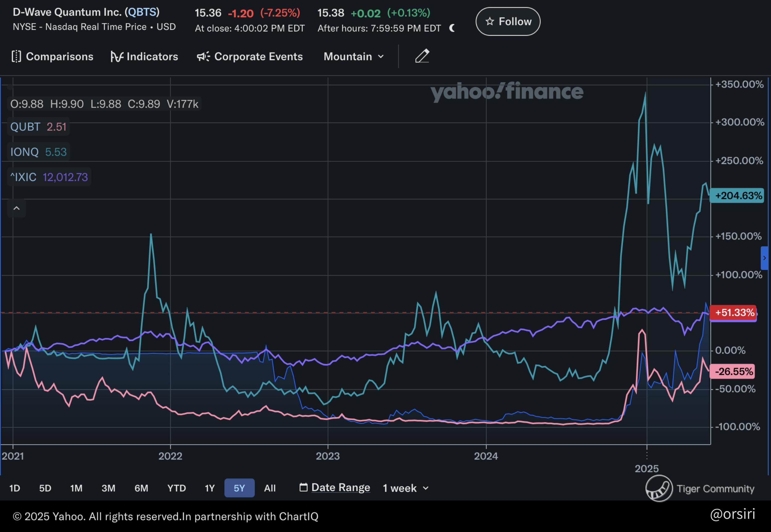Image resolution: width=771 pixels, height=532 pixels.
Task: Open the 1 week interval dropdown
Action: click(406, 488)
